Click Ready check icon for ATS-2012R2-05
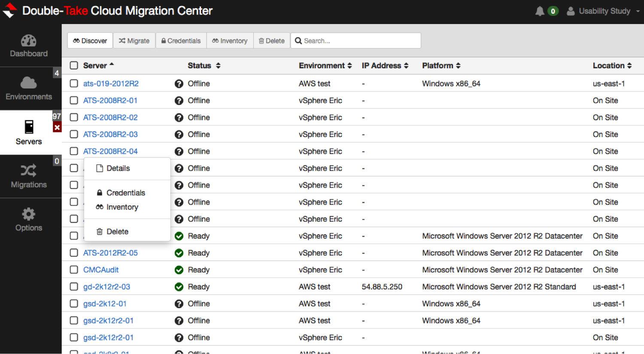The image size is (644, 354). coord(179,253)
